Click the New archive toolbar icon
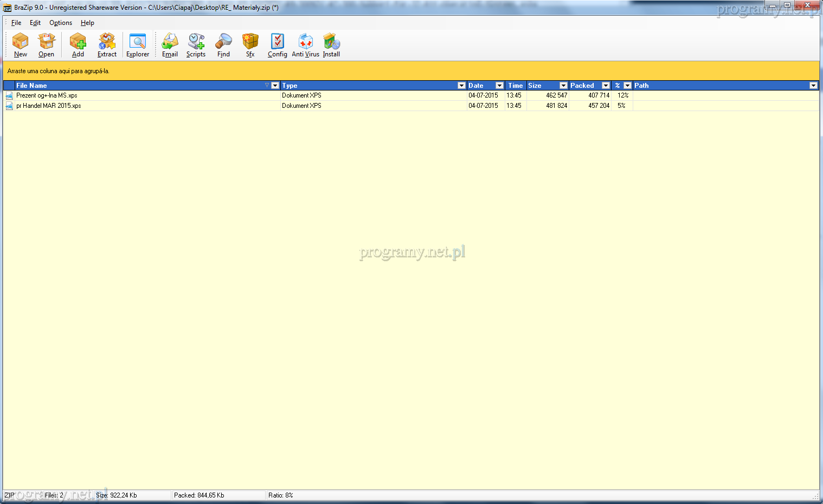 (20, 45)
